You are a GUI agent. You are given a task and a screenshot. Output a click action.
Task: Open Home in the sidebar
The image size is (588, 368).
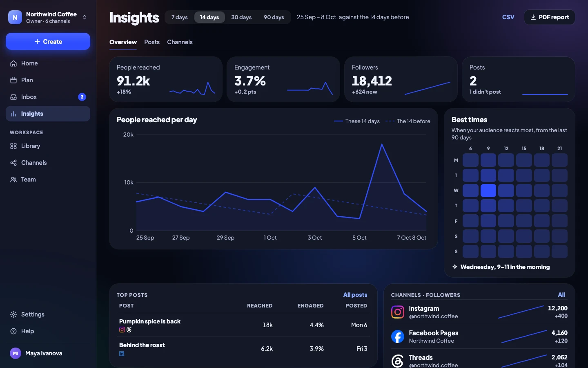point(48,63)
